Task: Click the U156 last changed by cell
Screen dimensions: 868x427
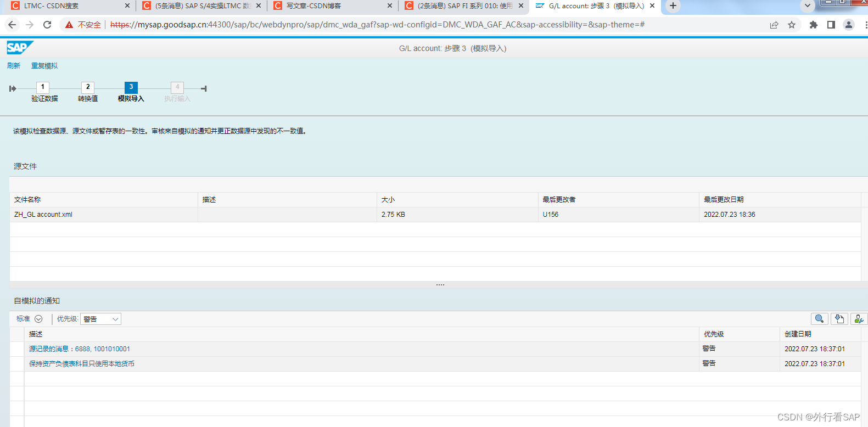Action: pyautogui.click(x=619, y=215)
